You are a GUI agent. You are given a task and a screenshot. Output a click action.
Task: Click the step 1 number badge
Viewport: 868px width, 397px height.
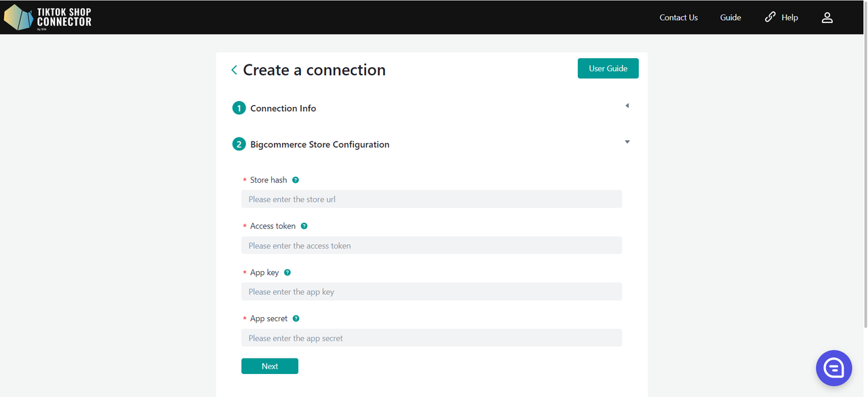(239, 108)
